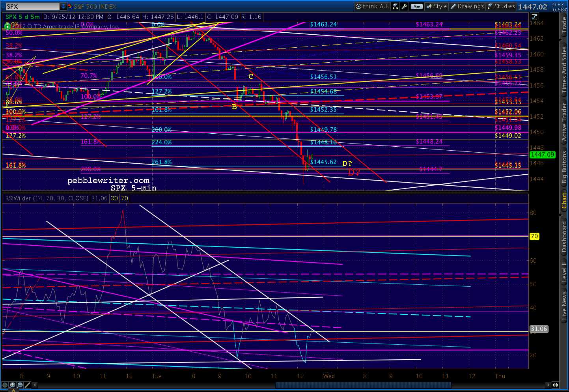Click the zoom-out magnifier icon
The image size is (569, 392).
[20, 385]
